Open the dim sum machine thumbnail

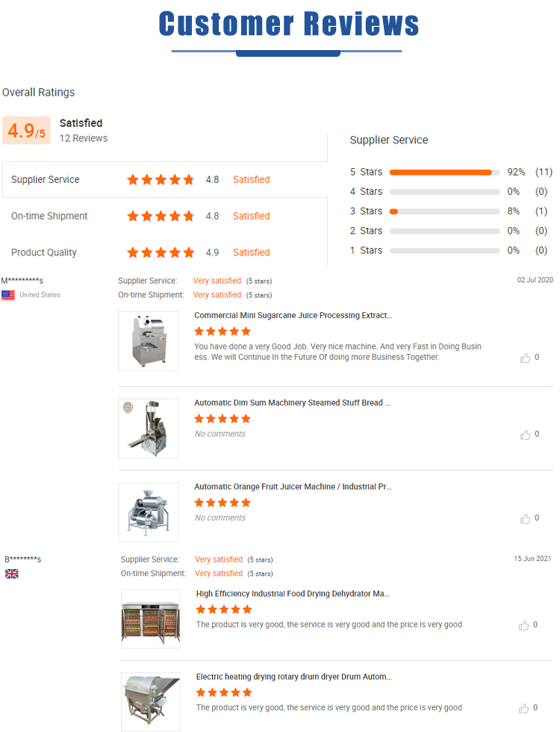[x=148, y=428]
